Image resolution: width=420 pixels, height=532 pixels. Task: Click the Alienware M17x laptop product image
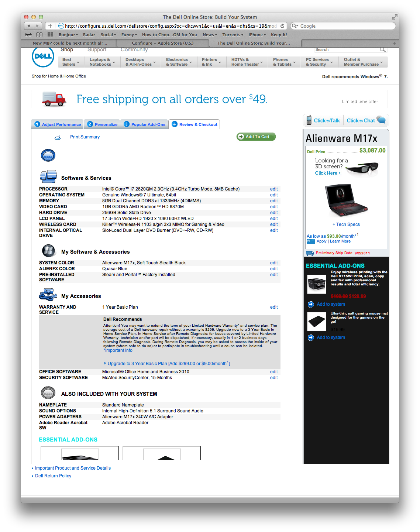tap(346, 200)
